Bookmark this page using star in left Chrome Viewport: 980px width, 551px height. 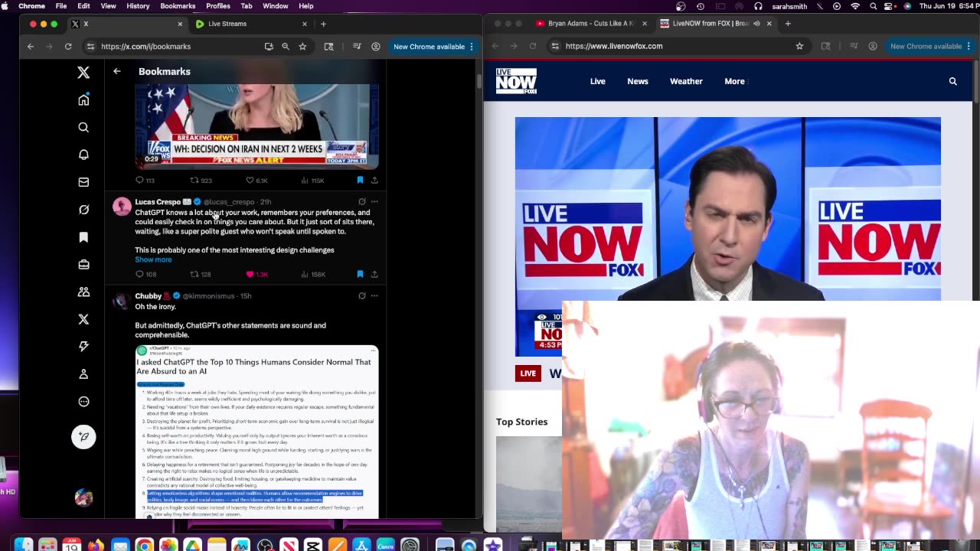click(x=302, y=47)
